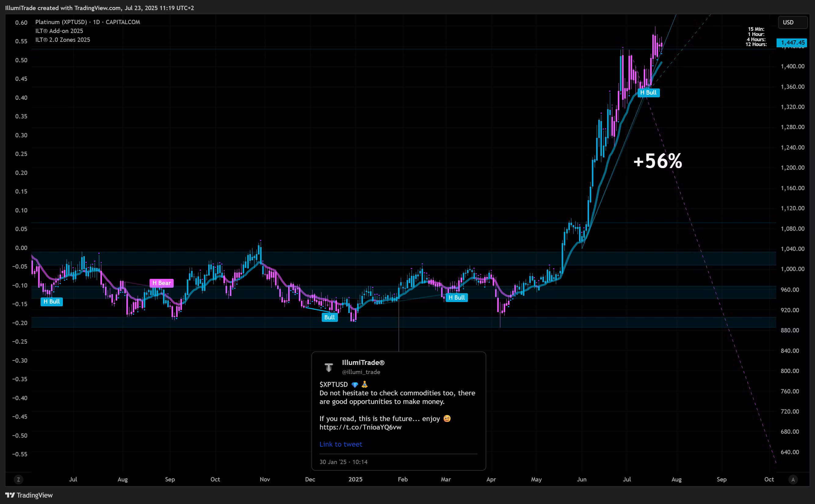This screenshot has width=815, height=504.
Task: Click the leftmost H Bull label near June 2024
Action: (x=52, y=302)
